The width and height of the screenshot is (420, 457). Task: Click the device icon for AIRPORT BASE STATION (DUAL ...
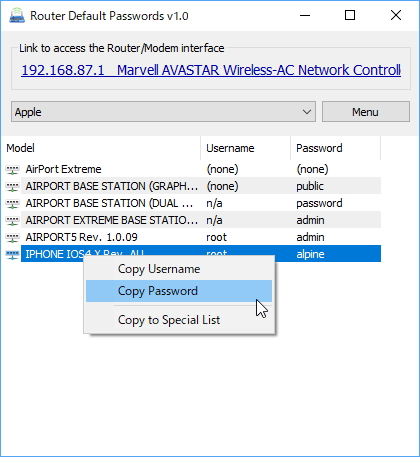pos(12,203)
